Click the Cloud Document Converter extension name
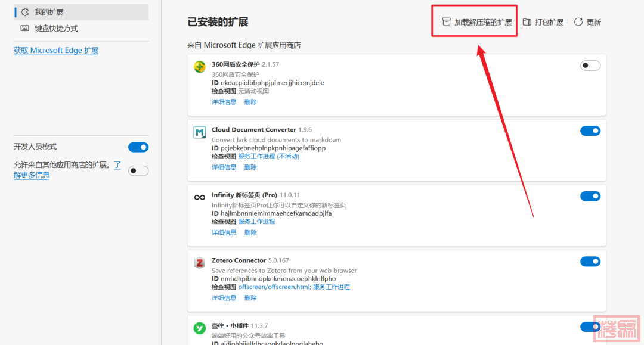Viewport: 644px width, 345px height. (x=254, y=130)
